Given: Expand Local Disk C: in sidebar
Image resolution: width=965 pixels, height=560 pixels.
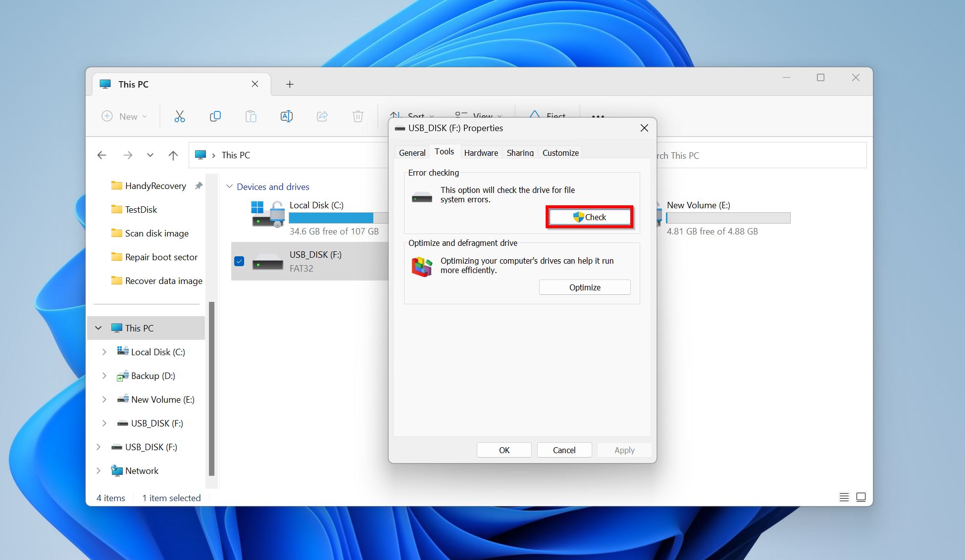Looking at the screenshot, I should coord(102,351).
